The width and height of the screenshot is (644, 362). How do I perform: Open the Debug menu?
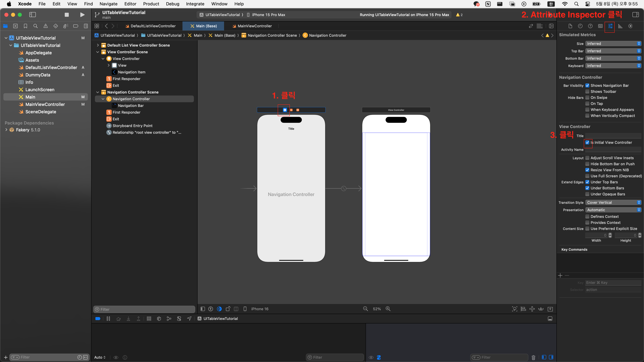tap(173, 4)
